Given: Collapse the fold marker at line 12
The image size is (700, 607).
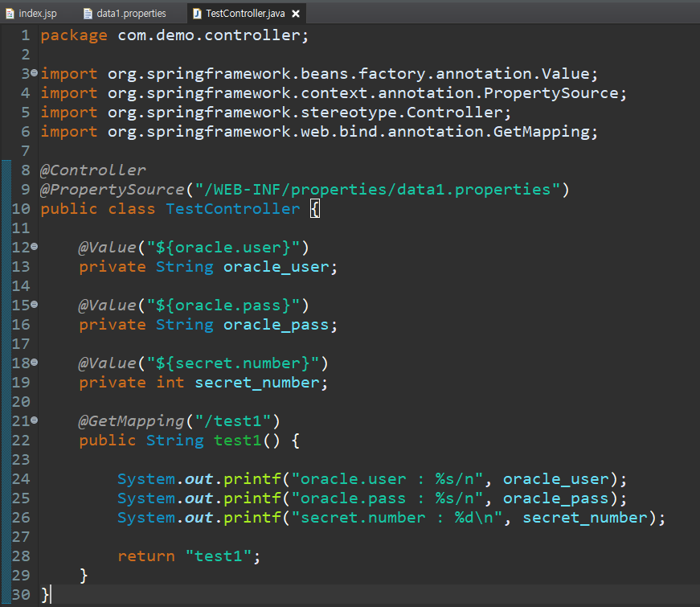Looking at the screenshot, I should click(35, 246).
